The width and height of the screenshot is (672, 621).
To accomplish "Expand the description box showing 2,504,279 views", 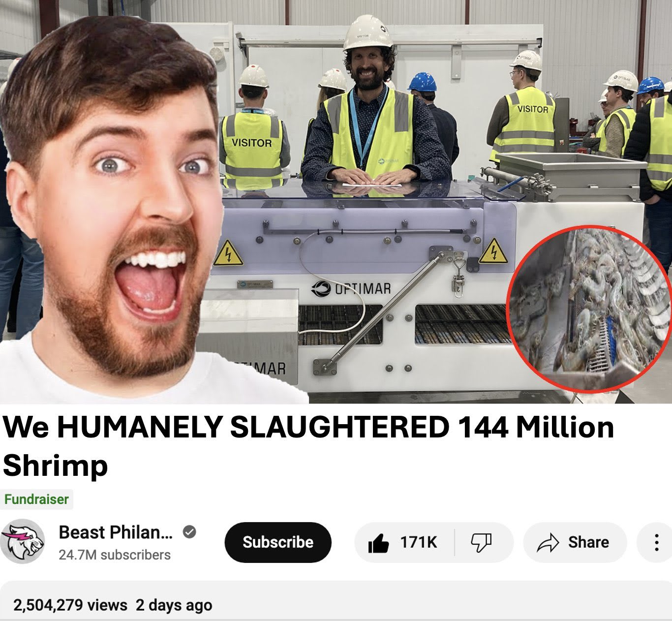I will [x=336, y=601].
